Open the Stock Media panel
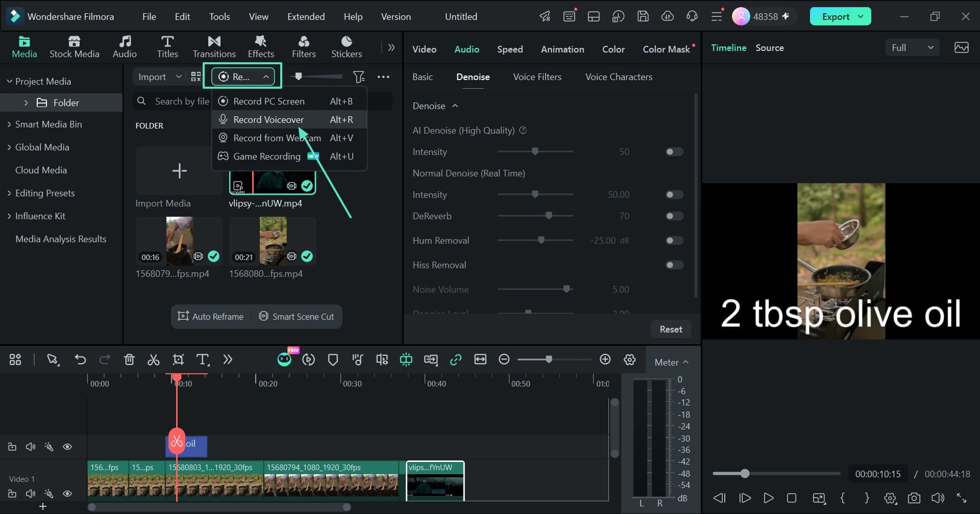 (74, 47)
